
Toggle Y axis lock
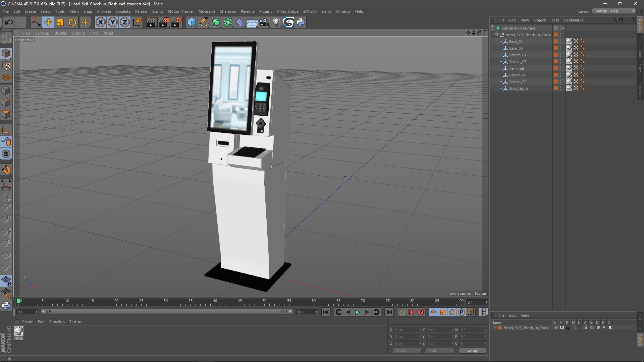click(x=113, y=22)
